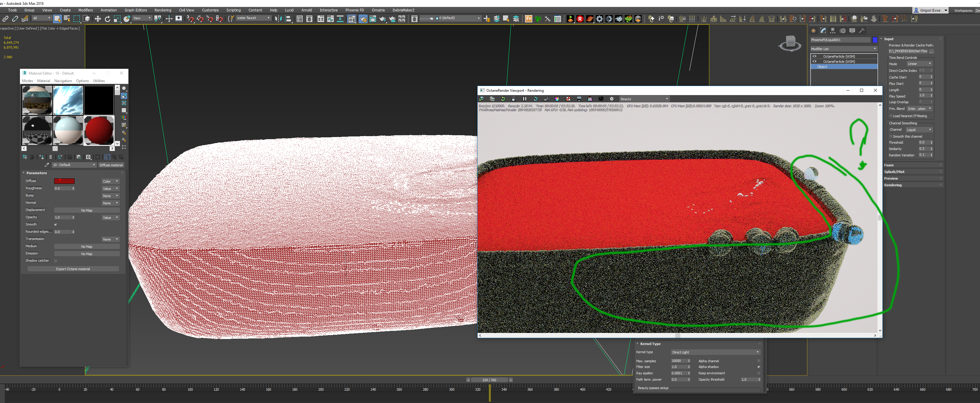980x403 pixels.
Task: Select the Rotate transform tool
Action: tap(107, 19)
